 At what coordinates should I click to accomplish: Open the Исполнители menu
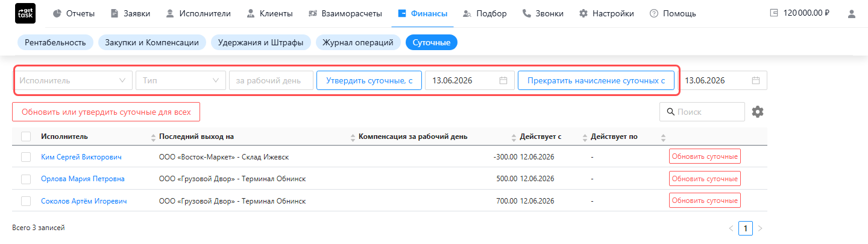[x=198, y=13]
